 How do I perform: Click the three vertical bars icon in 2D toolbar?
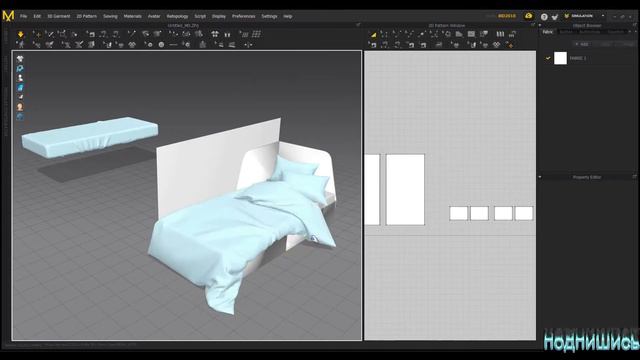(x=500, y=34)
